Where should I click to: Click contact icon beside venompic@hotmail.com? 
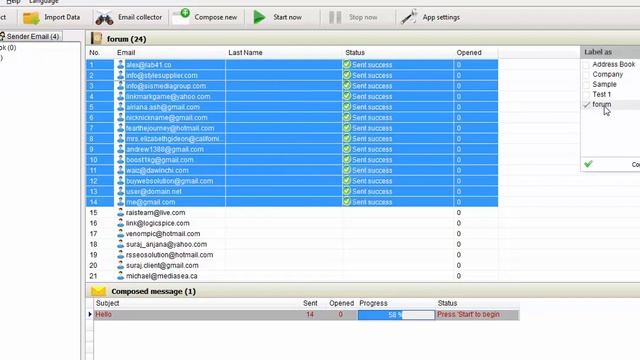point(120,233)
